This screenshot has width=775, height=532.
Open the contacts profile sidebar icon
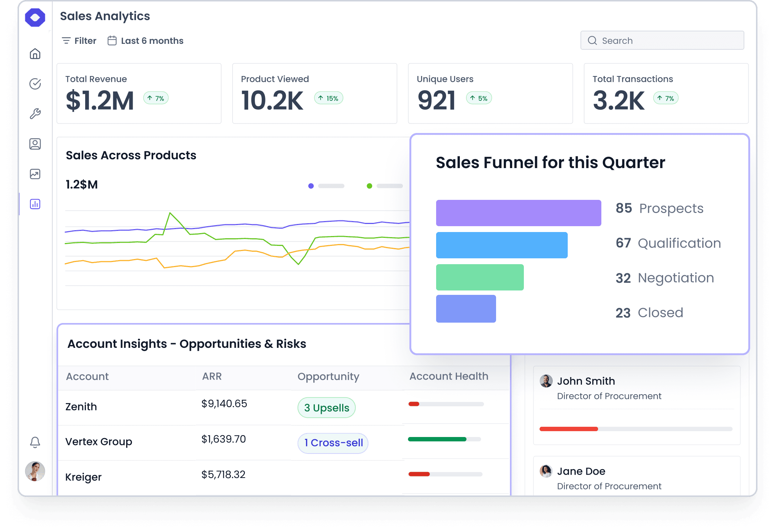pos(35,144)
